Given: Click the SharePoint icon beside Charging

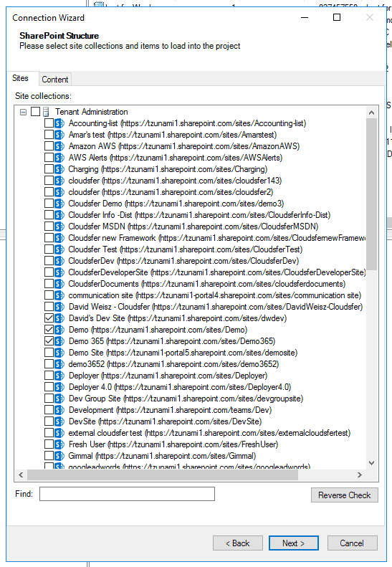Looking at the screenshot, I should [59, 169].
